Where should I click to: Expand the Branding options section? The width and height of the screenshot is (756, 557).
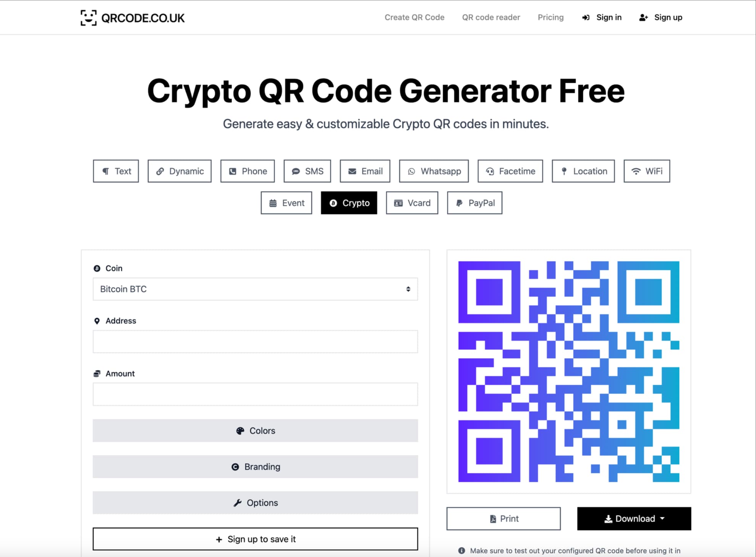[255, 467]
